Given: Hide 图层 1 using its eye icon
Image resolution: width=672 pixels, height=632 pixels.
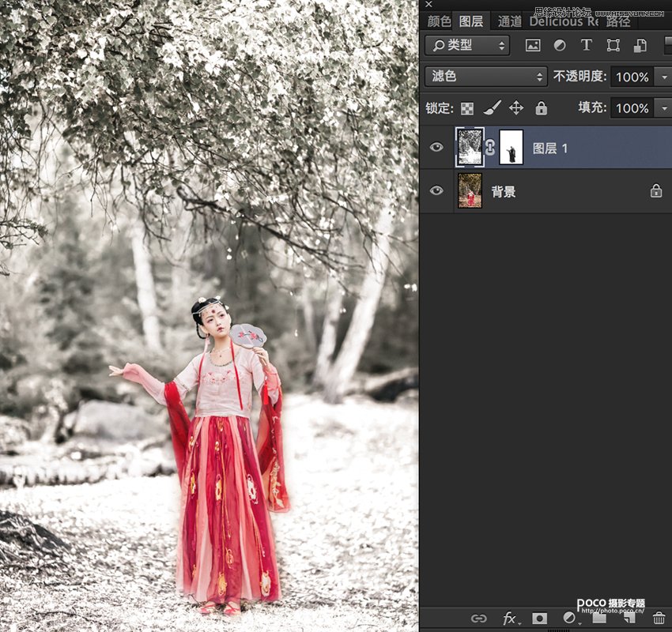Looking at the screenshot, I should (436, 147).
